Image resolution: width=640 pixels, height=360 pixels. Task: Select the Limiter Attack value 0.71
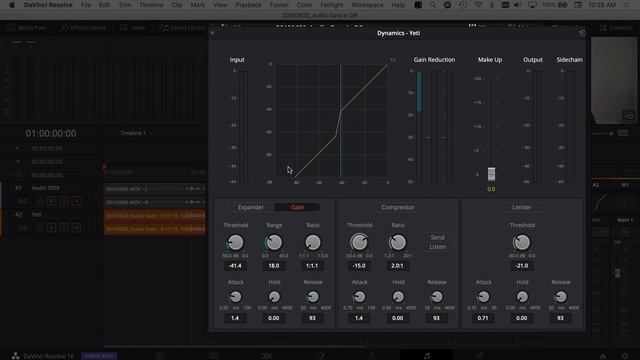[483, 318]
